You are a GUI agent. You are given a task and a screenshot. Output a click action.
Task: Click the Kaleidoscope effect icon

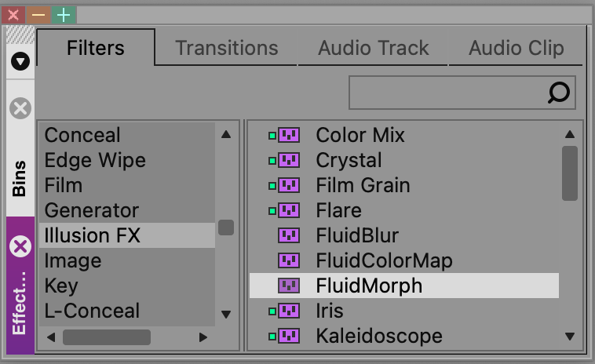[x=289, y=336]
